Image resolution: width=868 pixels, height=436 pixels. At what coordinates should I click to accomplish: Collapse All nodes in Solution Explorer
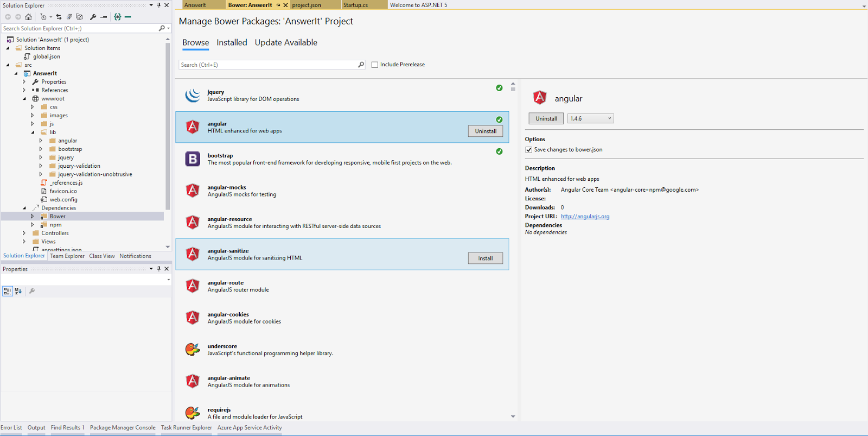click(69, 17)
